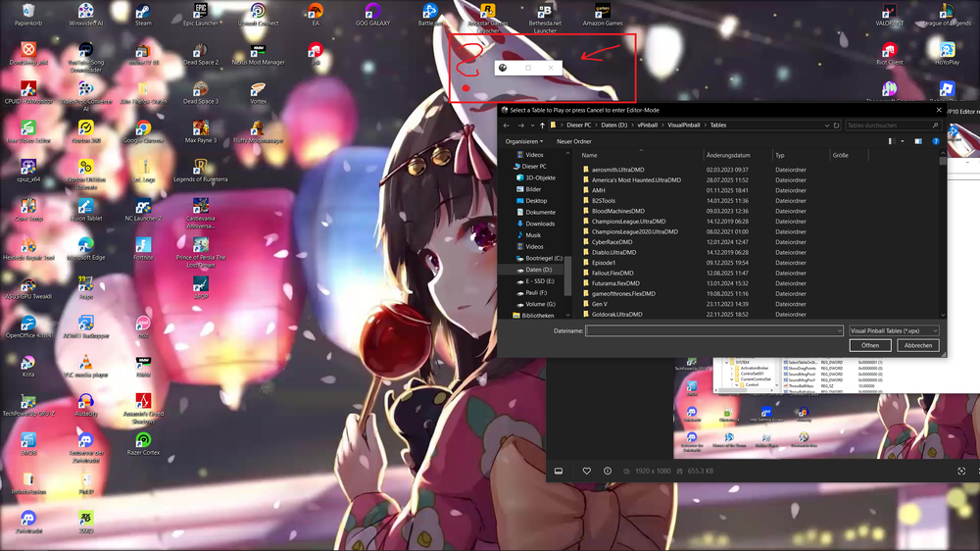Viewport: 980px width, 551px height.
Task: Go up one folder level arrow
Action: 543,125
